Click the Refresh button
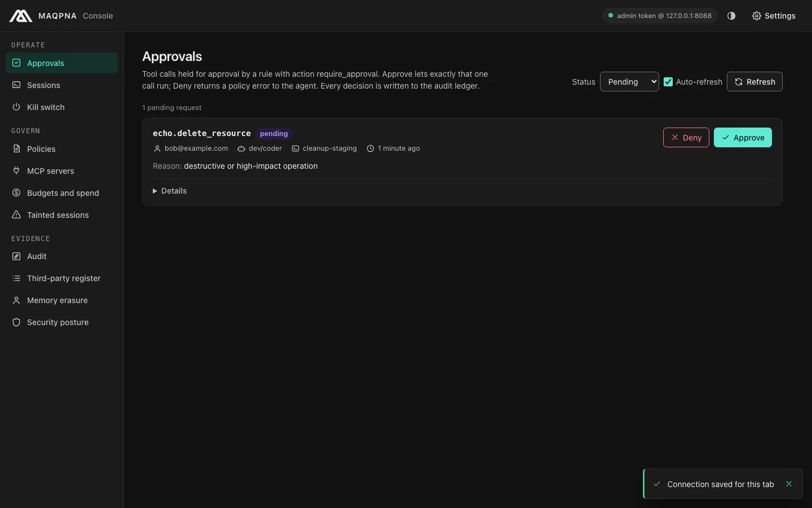This screenshot has width=812, height=508. click(754, 82)
